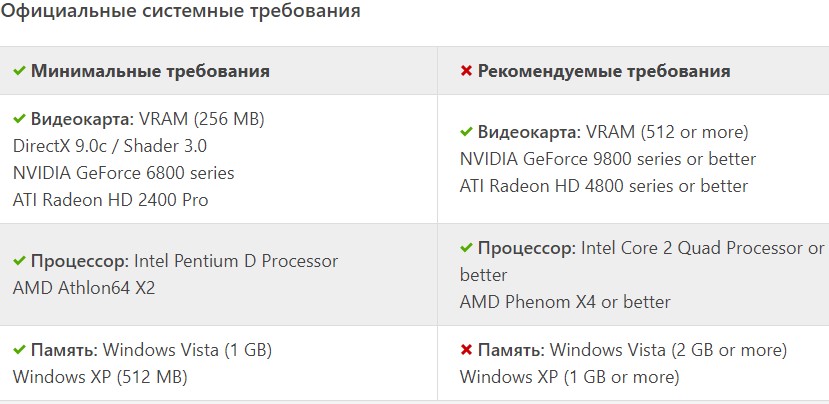Click the green checkmark beside Минимальные требования
Viewport: 829px width, 404px height.
tap(20, 71)
